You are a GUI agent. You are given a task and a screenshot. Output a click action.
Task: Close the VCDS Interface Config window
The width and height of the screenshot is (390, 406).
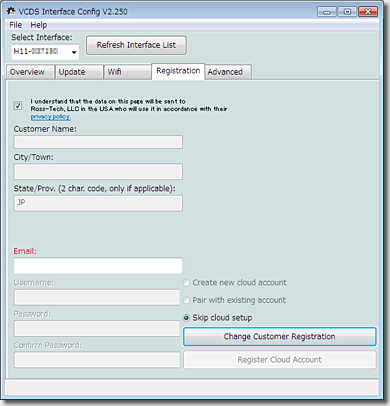(x=368, y=12)
